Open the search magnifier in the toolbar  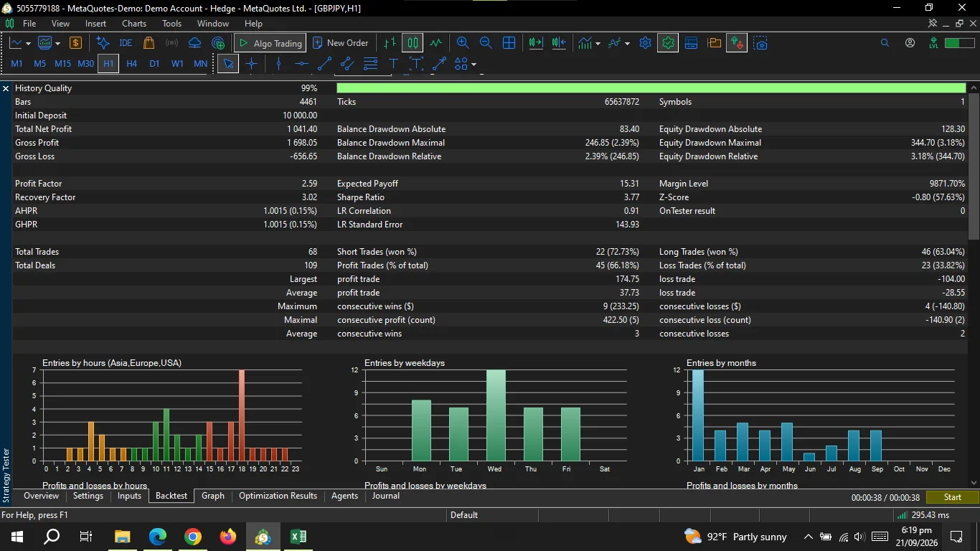[885, 43]
